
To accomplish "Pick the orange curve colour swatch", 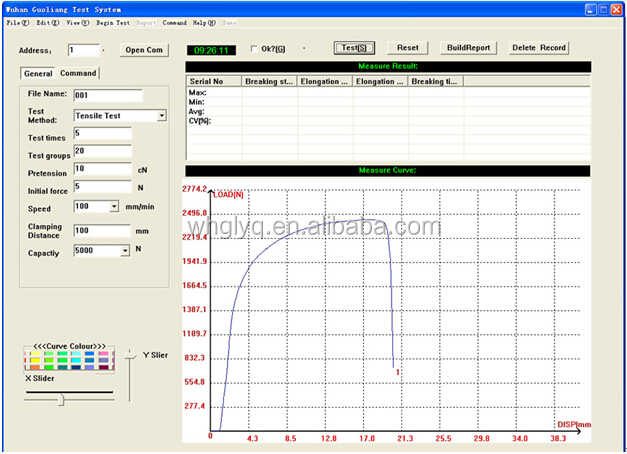I will click(35, 367).
